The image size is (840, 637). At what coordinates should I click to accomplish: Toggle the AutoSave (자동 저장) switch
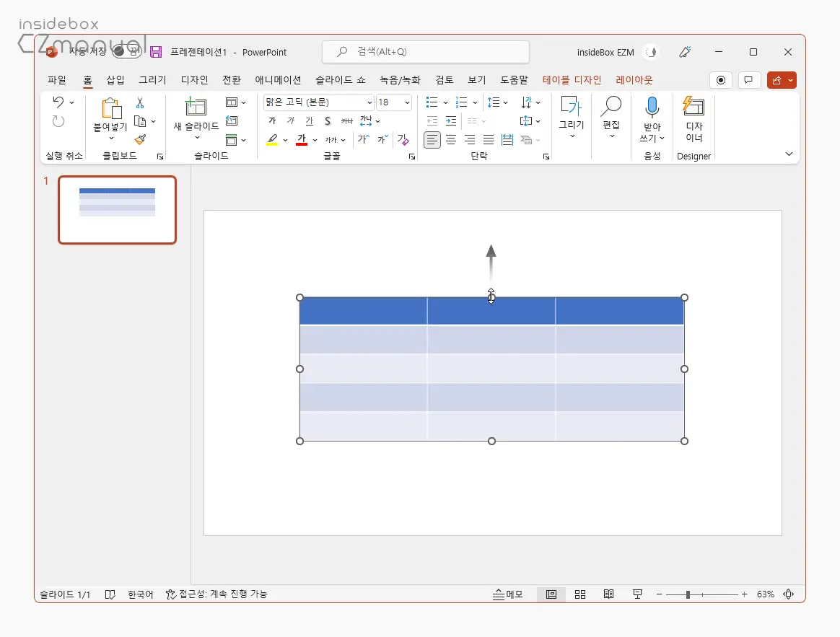click(127, 52)
